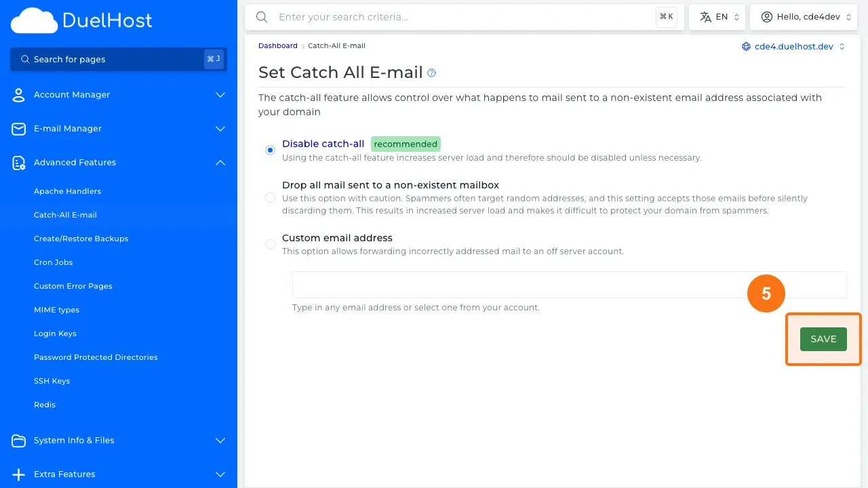Enable the Custom email address option
This screenshot has height=488, width=868.
[x=270, y=244]
